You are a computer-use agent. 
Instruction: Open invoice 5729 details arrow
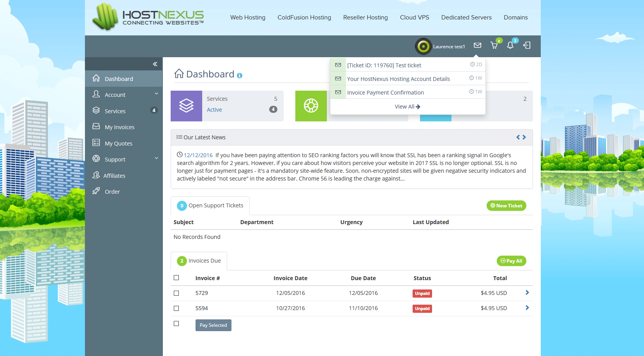click(527, 293)
